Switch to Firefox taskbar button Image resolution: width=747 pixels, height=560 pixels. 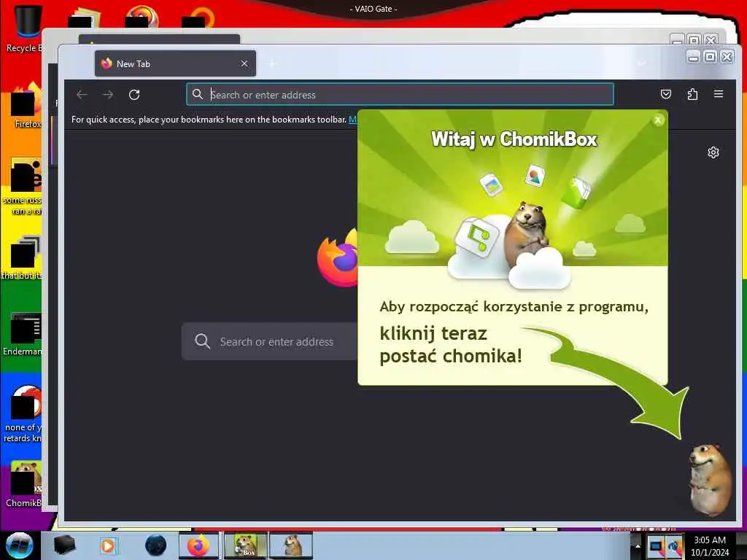click(198, 545)
